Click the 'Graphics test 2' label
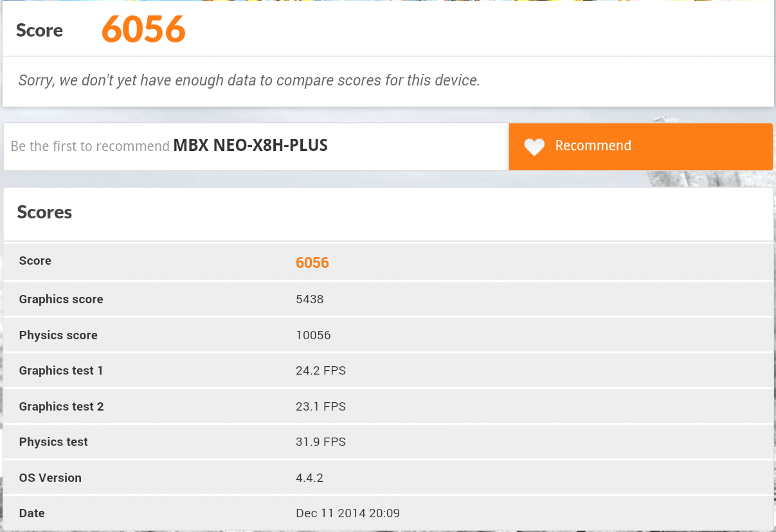 (x=61, y=406)
